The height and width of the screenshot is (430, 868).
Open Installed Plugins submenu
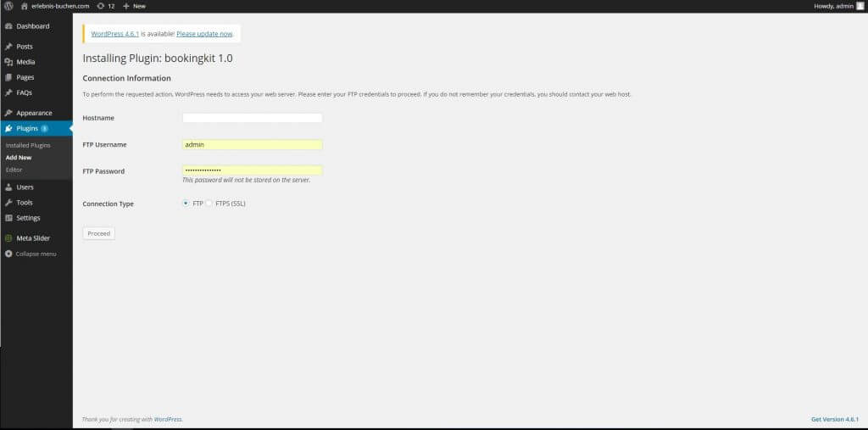tap(28, 145)
